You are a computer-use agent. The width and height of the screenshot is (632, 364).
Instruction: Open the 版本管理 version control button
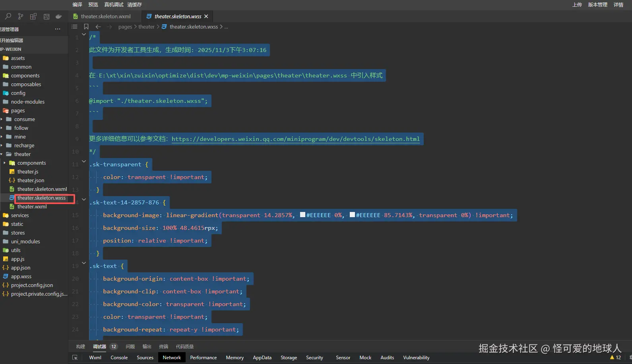pyautogui.click(x=598, y=5)
